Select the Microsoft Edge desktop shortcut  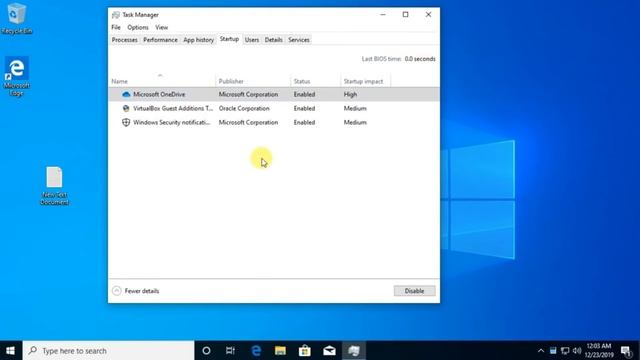coord(16,76)
